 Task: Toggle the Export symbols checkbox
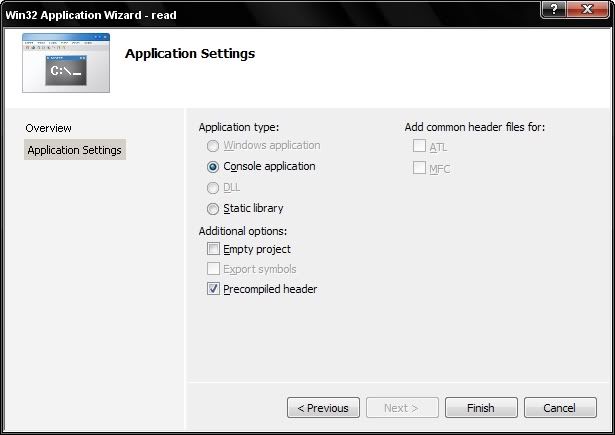click(212, 269)
